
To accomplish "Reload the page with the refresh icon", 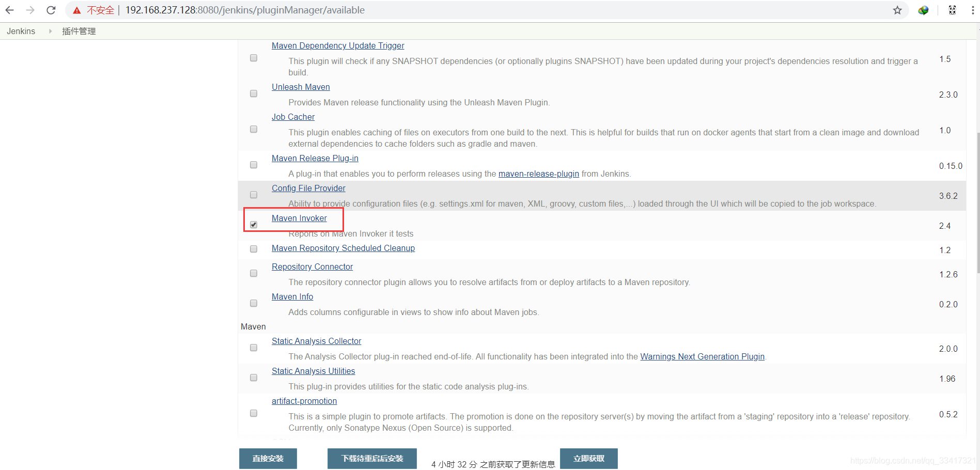I will pyautogui.click(x=51, y=10).
